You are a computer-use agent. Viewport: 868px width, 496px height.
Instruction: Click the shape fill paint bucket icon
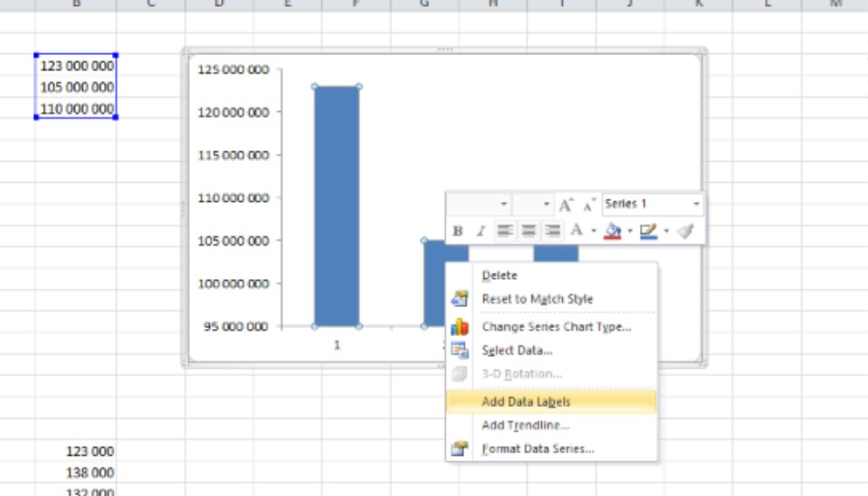point(613,231)
